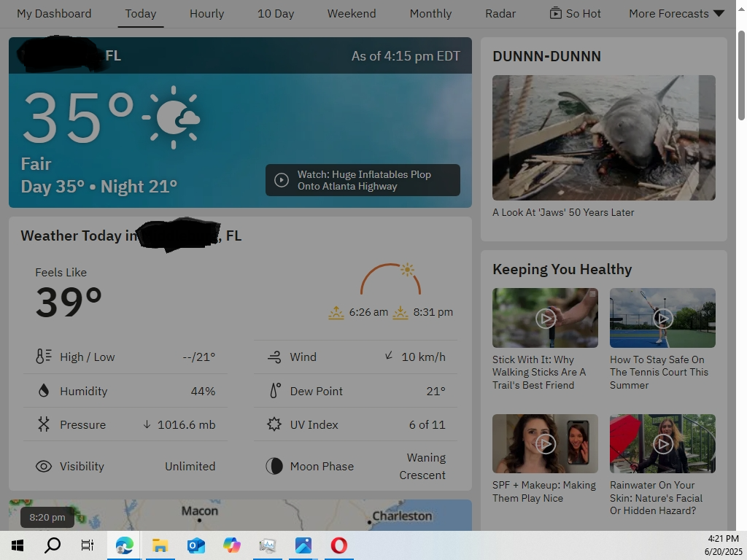Image resolution: width=747 pixels, height=560 pixels.
Task: Click the 1016.6 mb pressure value
Action: tap(186, 425)
